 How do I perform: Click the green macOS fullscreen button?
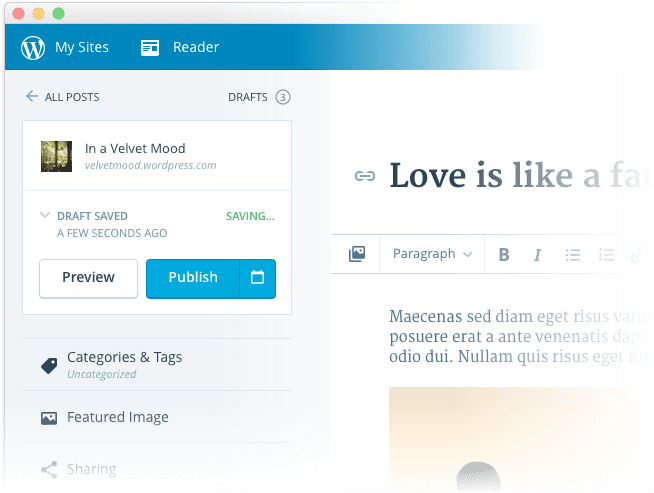pyautogui.click(x=58, y=14)
